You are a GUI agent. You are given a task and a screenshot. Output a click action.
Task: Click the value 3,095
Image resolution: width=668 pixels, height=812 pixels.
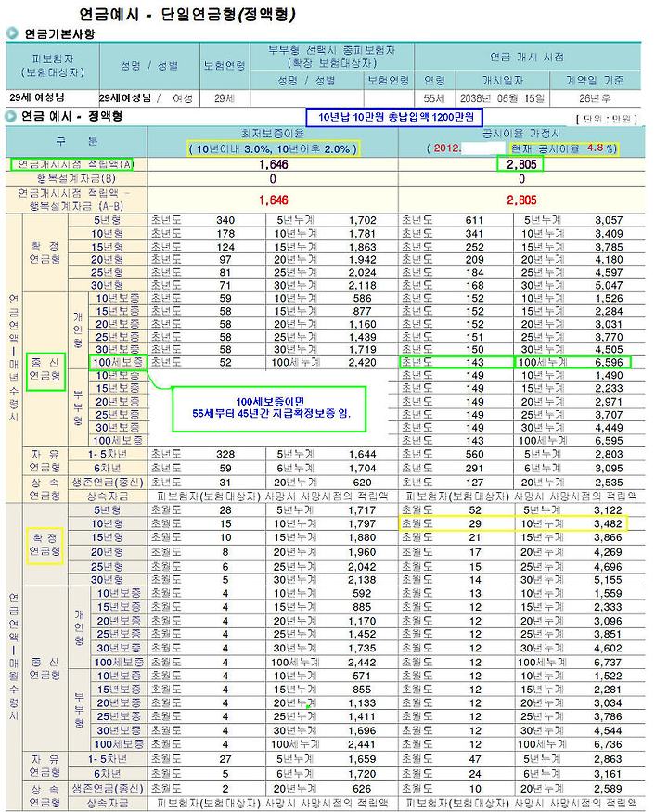click(x=609, y=468)
